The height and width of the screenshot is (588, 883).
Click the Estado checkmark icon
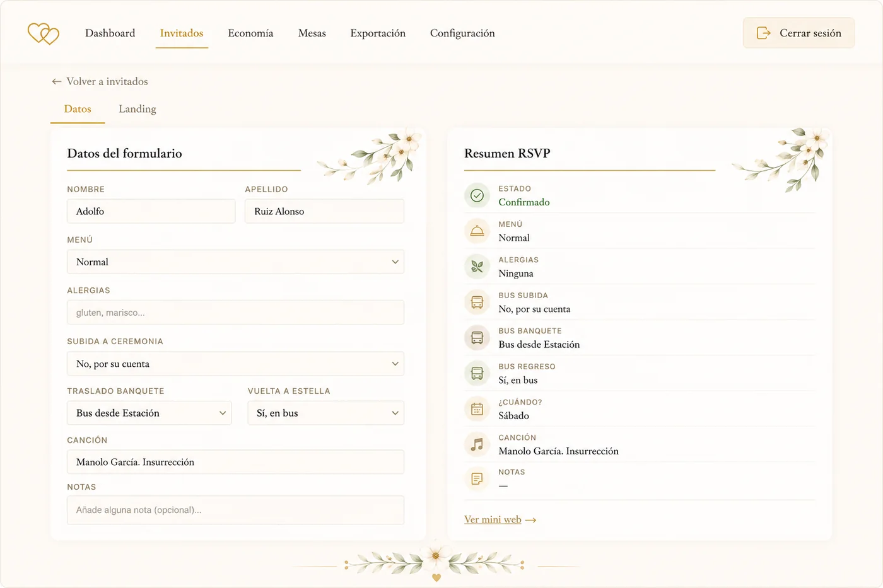pos(477,195)
